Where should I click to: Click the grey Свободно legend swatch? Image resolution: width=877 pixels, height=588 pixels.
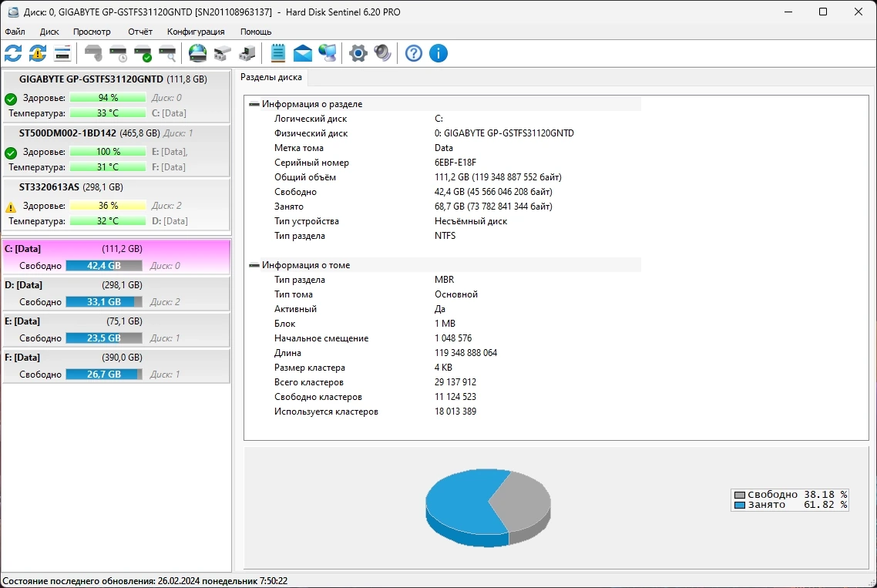coord(739,495)
